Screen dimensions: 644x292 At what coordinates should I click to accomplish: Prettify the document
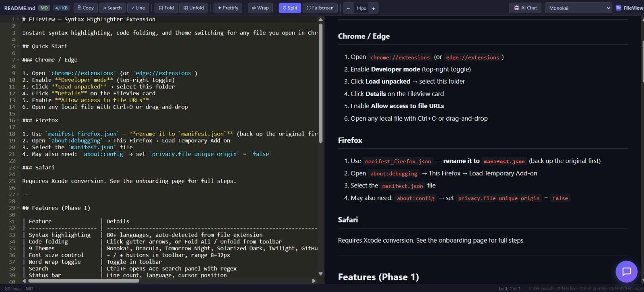[x=228, y=8]
